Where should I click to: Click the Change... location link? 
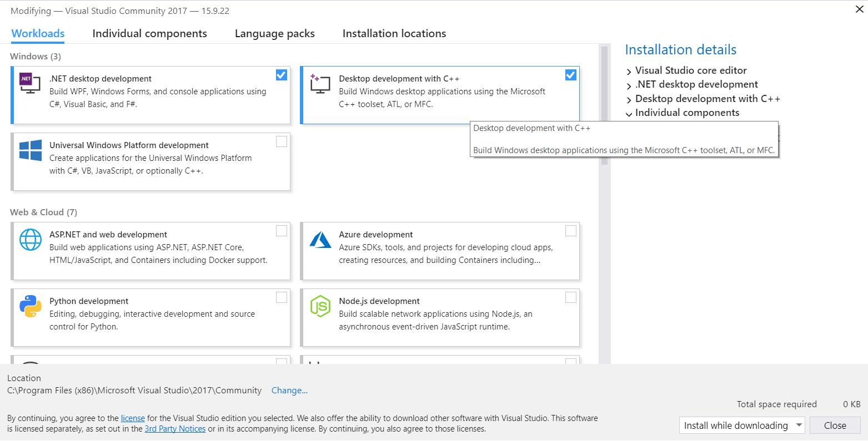pyautogui.click(x=289, y=391)
